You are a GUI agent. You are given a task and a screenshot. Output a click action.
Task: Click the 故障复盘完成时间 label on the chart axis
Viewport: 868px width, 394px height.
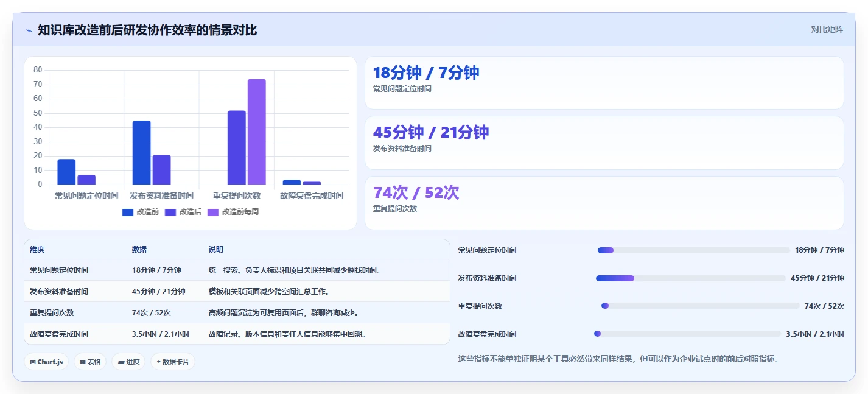[x=312, y=196]
